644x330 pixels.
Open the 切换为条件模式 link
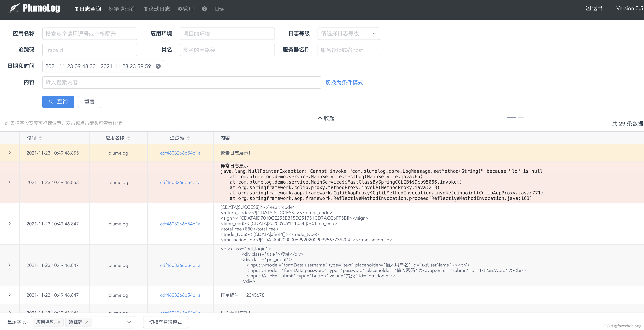tap(344, 82)
